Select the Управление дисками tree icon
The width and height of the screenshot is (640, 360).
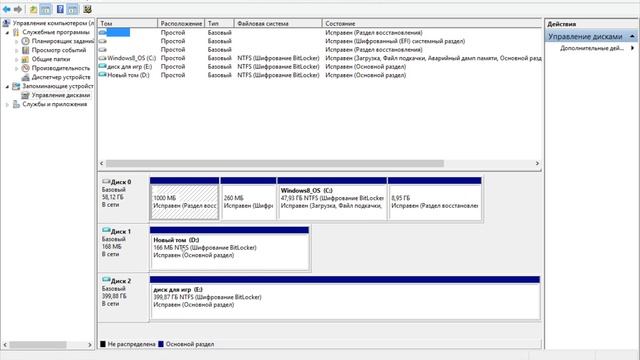coord(25,95)
